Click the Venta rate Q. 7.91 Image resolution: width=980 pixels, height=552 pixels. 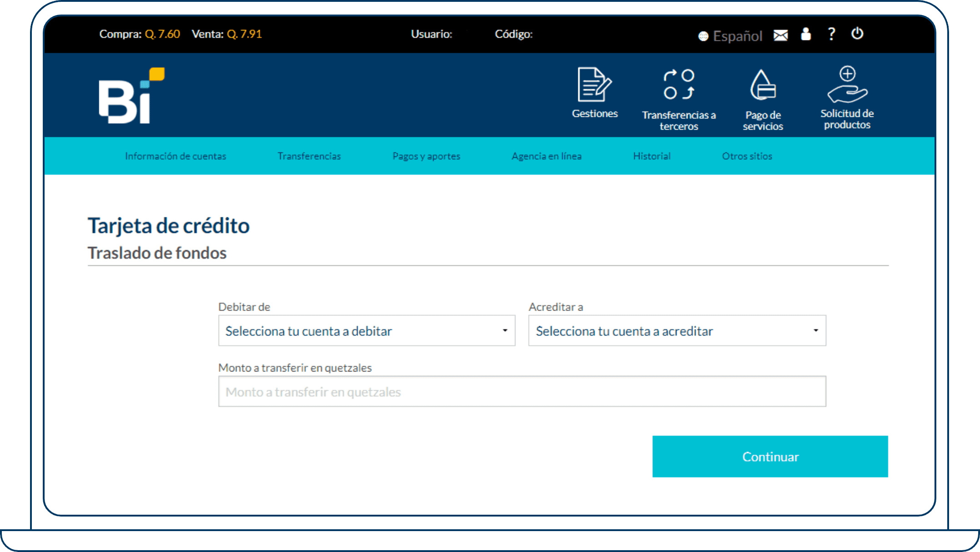point(244,34)
